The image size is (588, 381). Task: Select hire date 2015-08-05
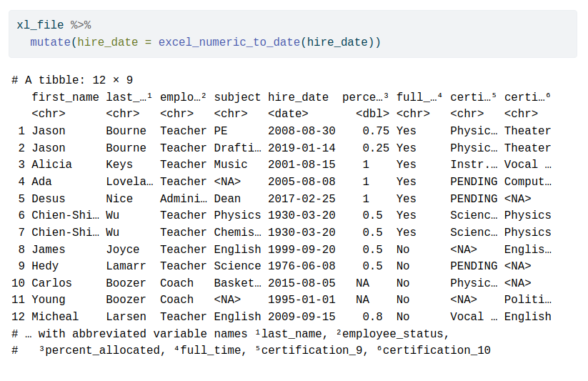click(302, 283)
